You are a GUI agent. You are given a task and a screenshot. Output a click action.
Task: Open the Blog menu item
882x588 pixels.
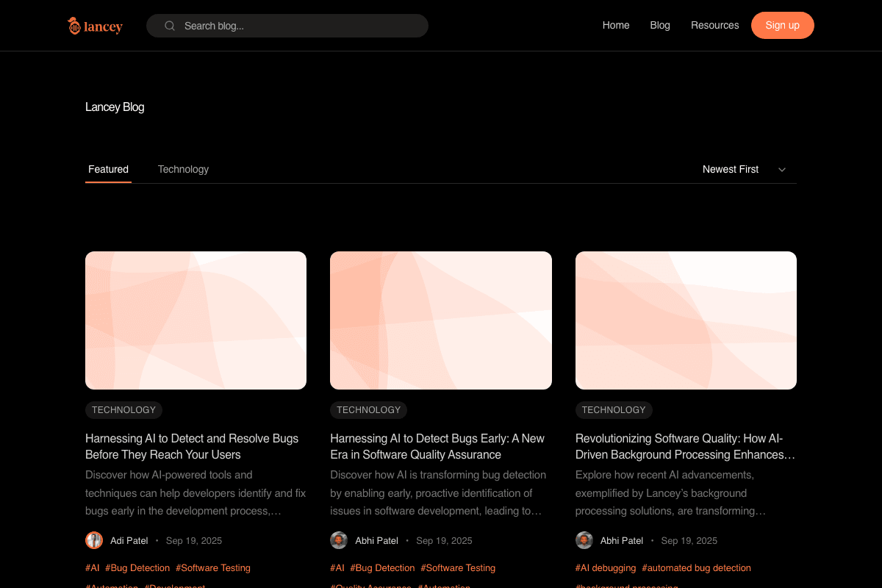coord(659,25)
